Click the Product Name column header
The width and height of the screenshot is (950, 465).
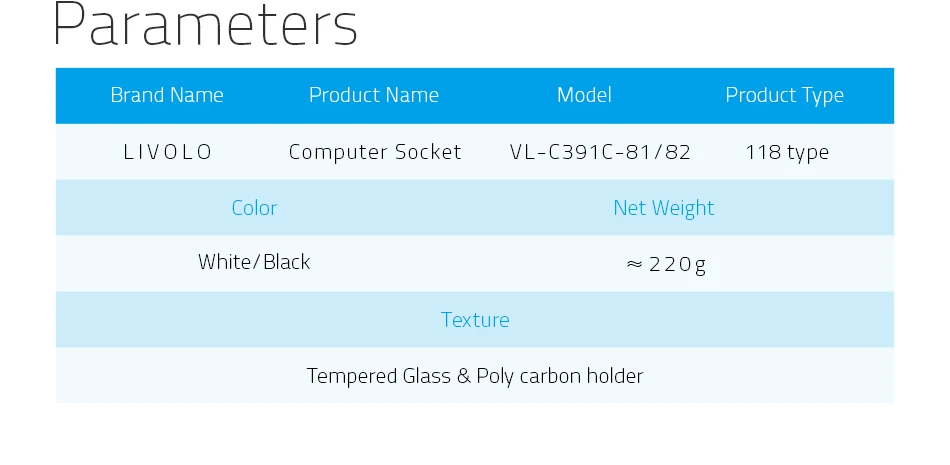click(374, 95)
